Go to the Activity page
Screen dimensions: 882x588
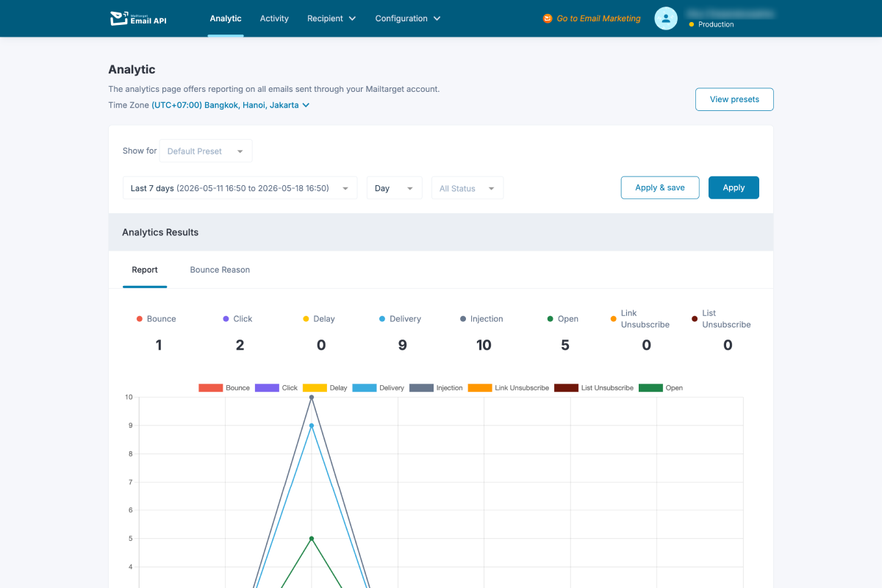pyautogui.click(x=274, y=18)
